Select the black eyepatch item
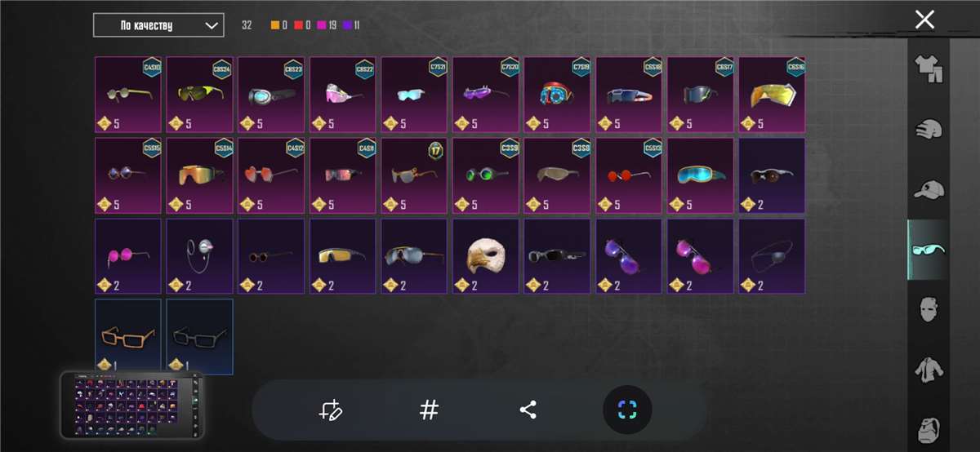The image size is (980, 452). [x=773, y=256]
